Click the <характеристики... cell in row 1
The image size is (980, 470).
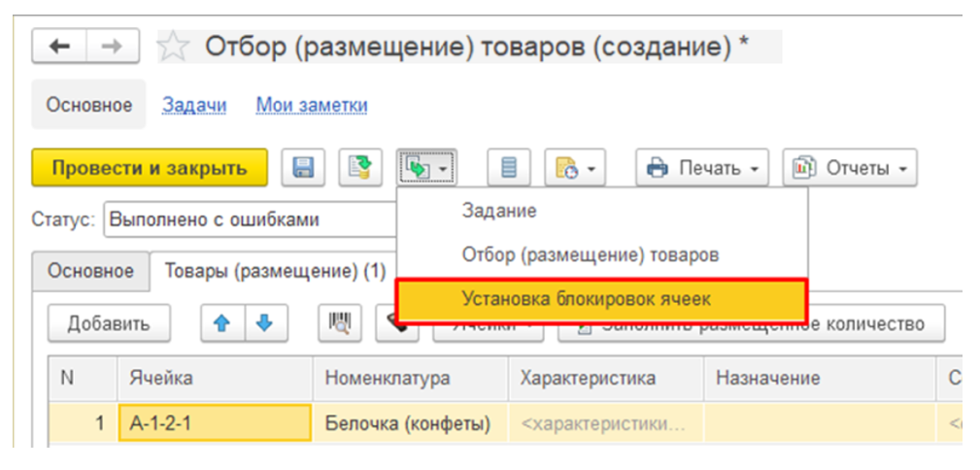606,423
